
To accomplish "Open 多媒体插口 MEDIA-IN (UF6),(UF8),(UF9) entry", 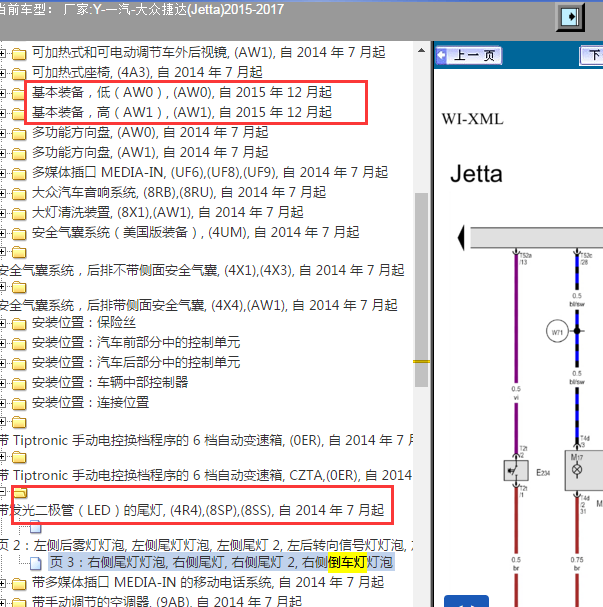I will pos(210,172).
